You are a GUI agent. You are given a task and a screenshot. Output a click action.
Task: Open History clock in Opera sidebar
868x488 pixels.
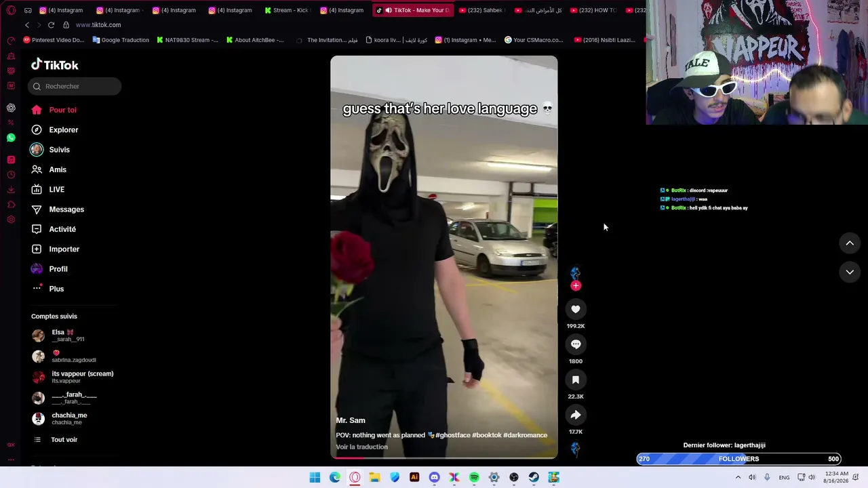click(x=11, y=175)
